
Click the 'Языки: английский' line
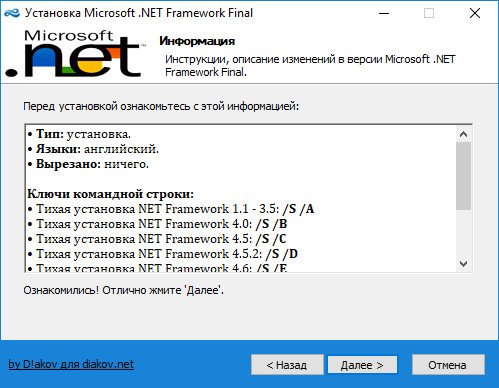pos(93,149)
